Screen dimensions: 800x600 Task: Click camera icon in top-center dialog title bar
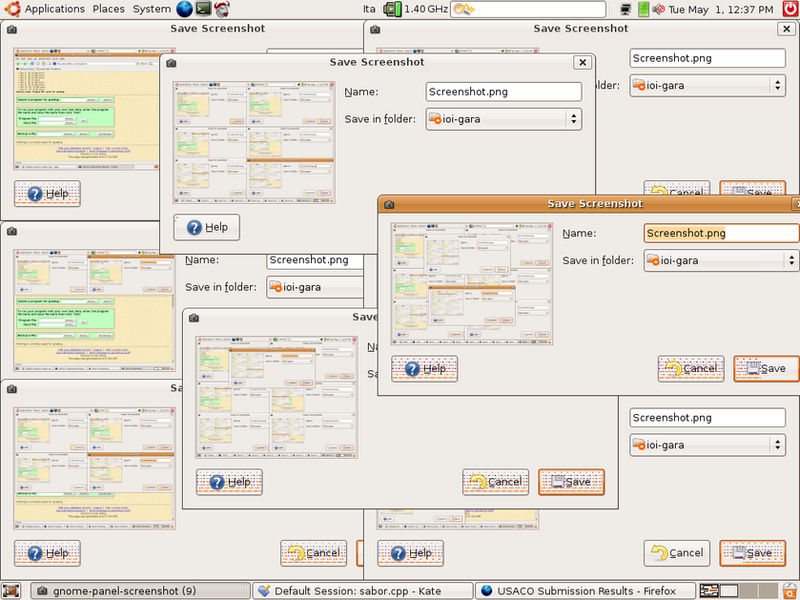(171, 63)
